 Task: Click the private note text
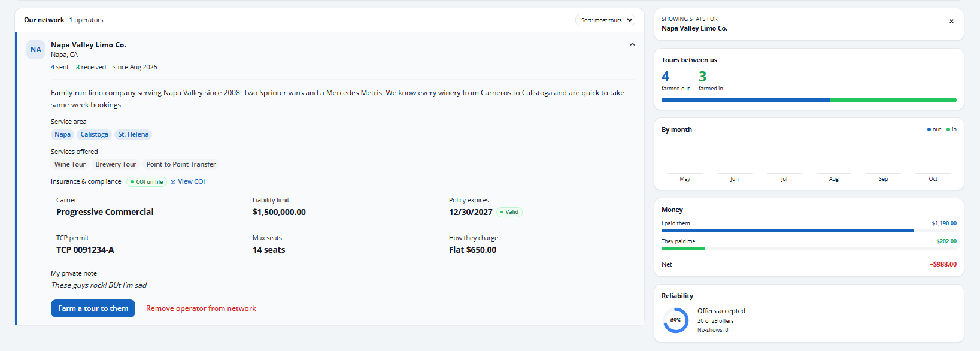tap(99, 285)
